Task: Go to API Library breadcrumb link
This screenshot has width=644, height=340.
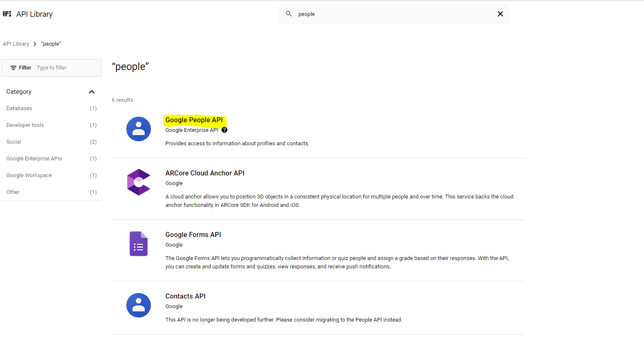Action: pyautogui.click(x=16, y=44)
